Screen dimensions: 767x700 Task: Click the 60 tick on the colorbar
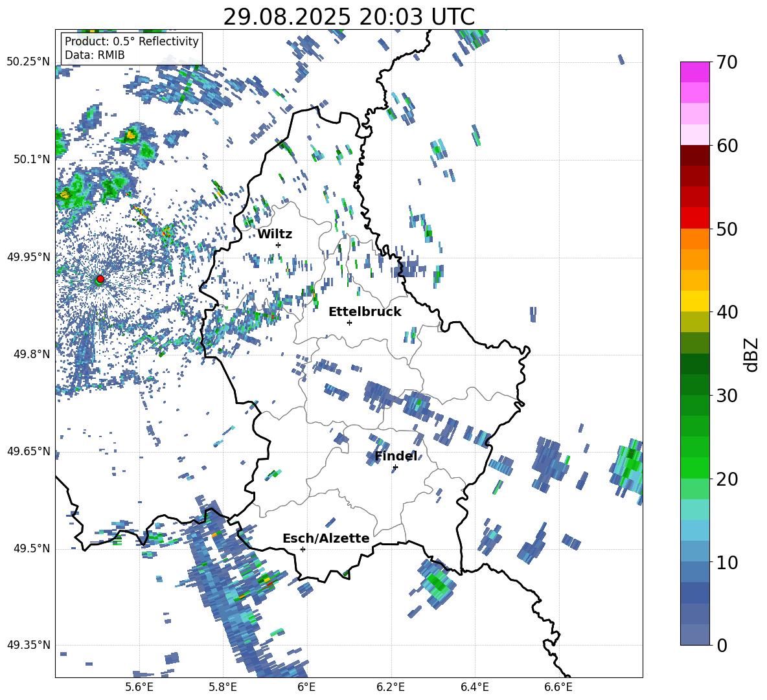click(x=727, y=146)
